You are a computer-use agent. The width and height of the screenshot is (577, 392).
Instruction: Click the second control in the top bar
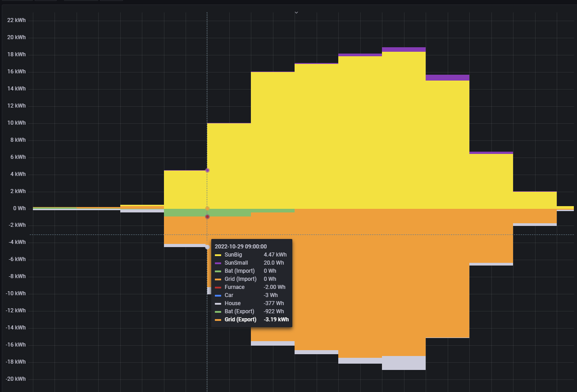coord(45,1)
